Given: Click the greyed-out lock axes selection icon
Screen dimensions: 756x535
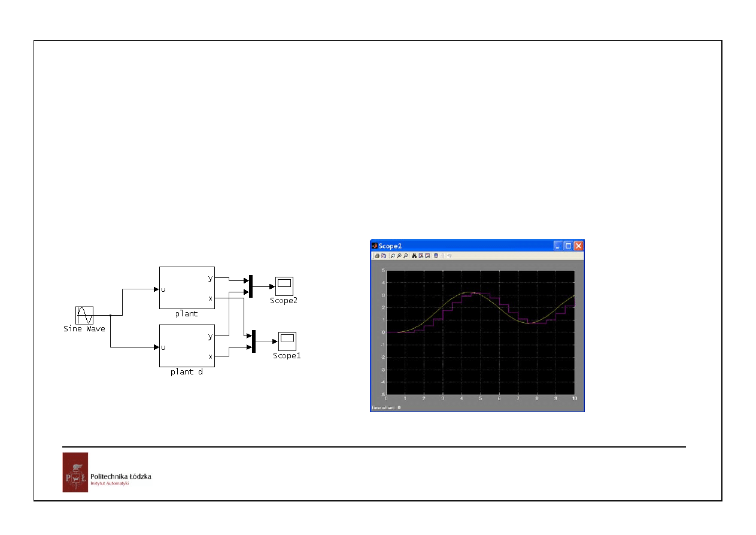Looking at the screenshot, I should point(443,256).
